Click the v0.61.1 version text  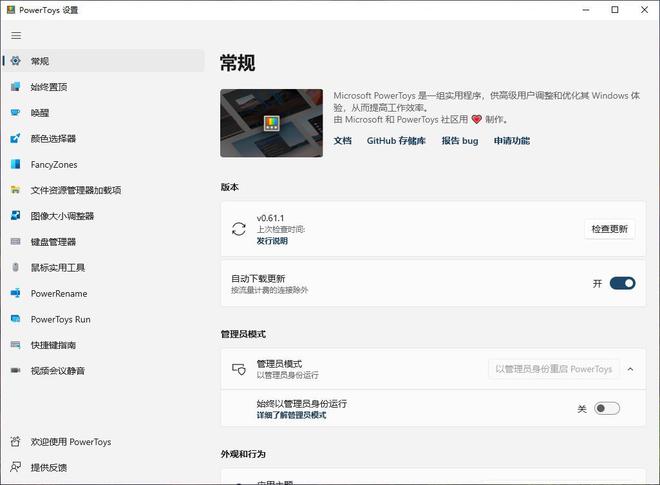click(x=270, y=218)
